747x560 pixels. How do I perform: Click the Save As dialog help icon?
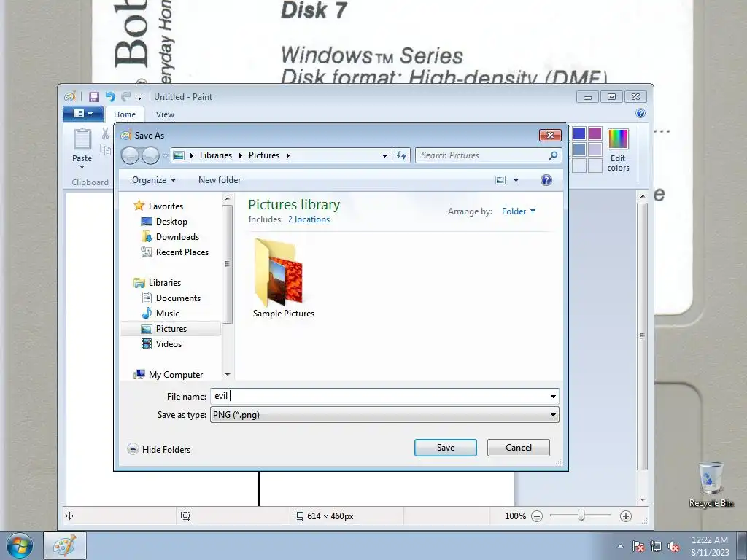click(546, 180)
